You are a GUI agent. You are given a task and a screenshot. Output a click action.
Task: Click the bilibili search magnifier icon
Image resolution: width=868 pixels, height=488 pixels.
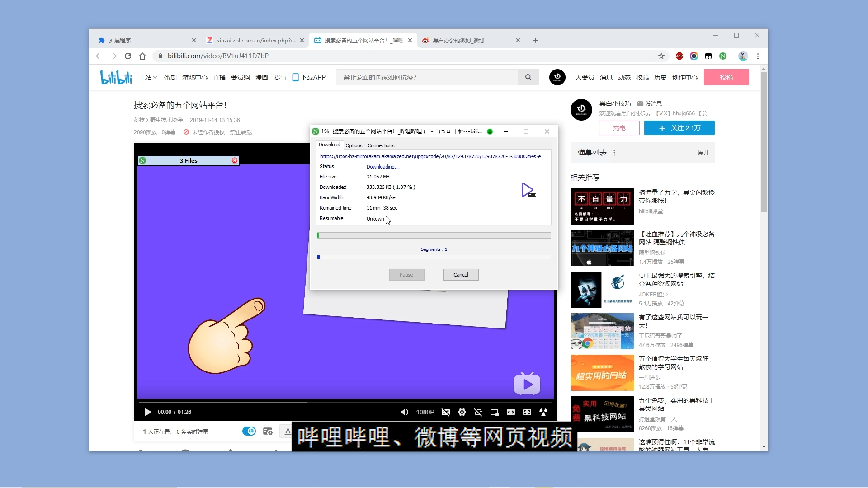[x=528, y=77]
